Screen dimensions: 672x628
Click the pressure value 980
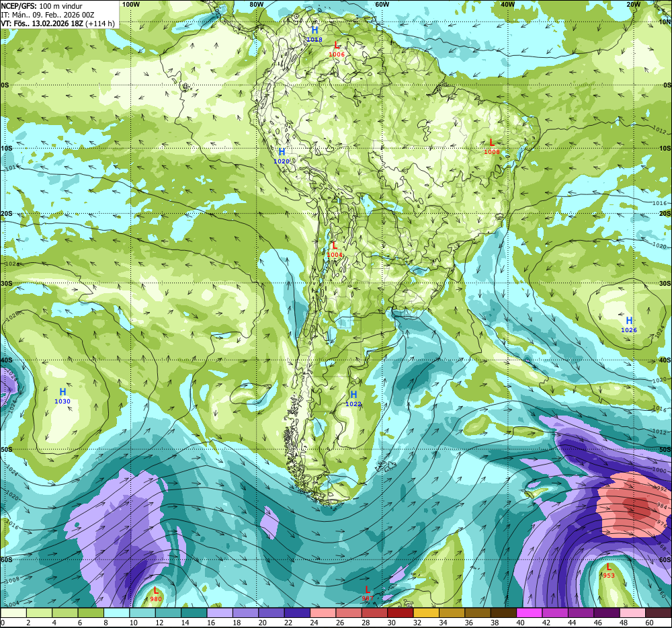point(156,599)
